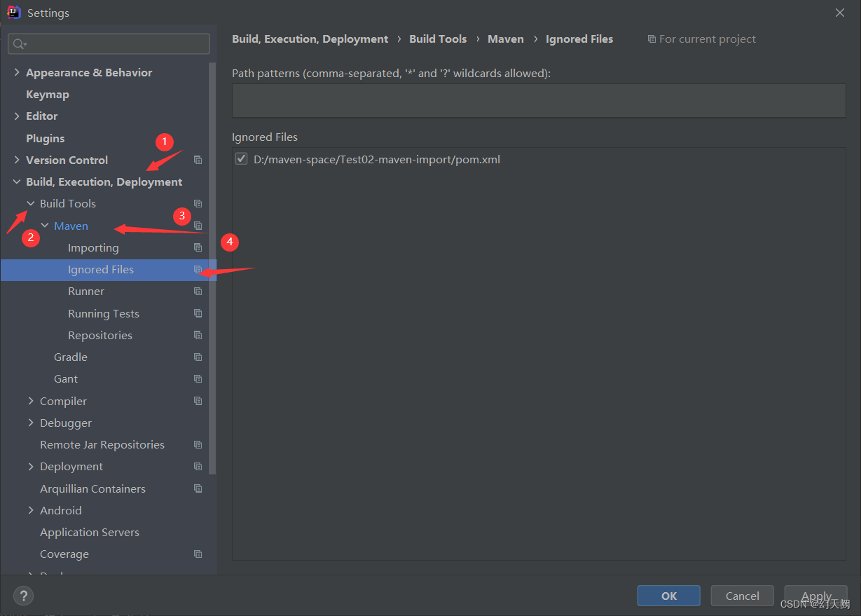Close the Settings dialog
The image size is (861, 616).
pyautogui.click(x=840, y=13)
